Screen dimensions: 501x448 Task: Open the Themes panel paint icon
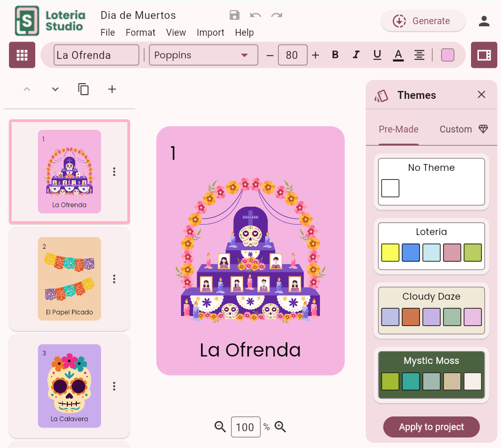(381, 95)
